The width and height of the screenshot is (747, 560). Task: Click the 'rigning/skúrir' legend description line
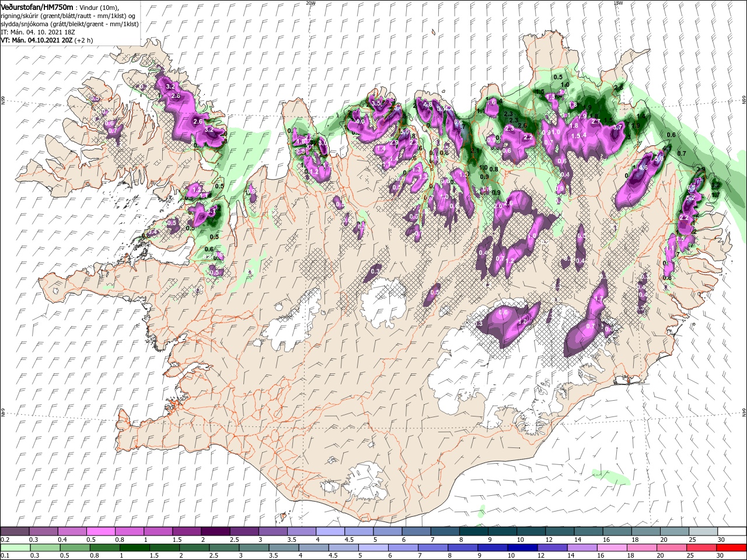69,16
